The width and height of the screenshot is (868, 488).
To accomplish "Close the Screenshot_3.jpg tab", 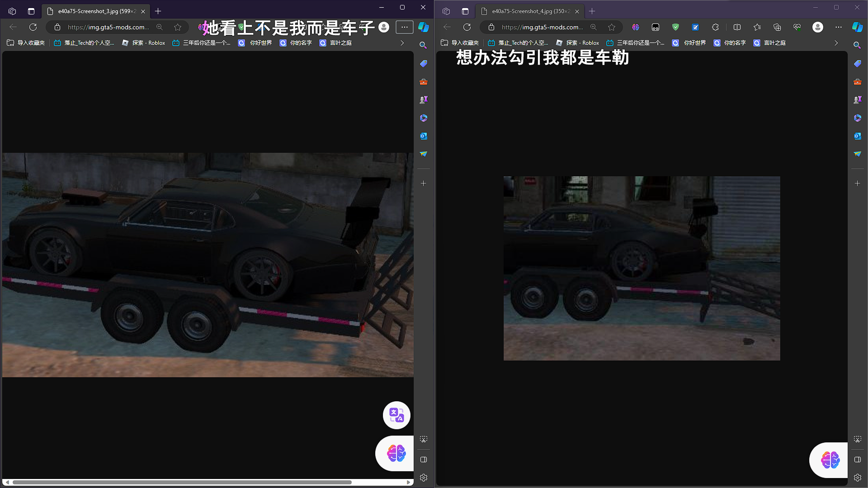I will pyautogui.click(x=143, y=11).
